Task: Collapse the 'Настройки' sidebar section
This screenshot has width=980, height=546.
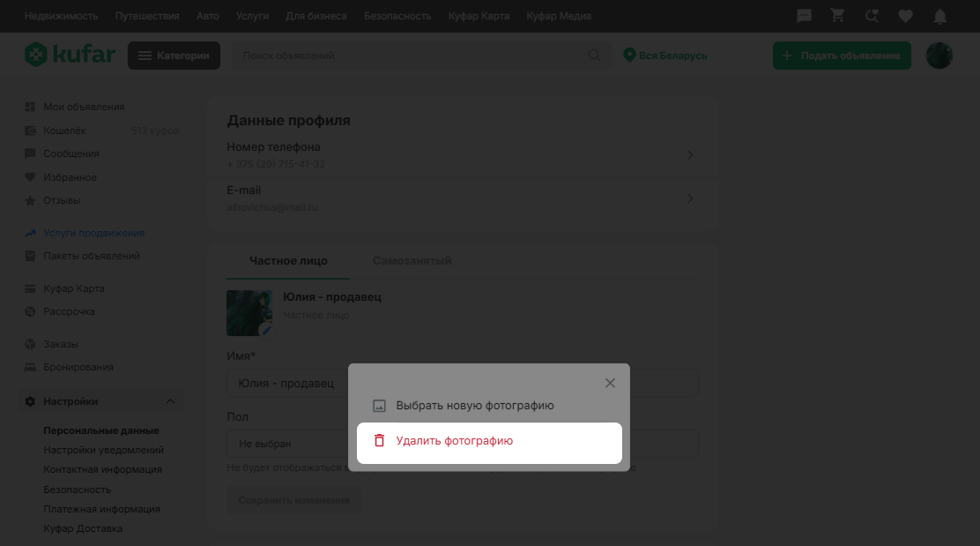Action: (170, 401)
